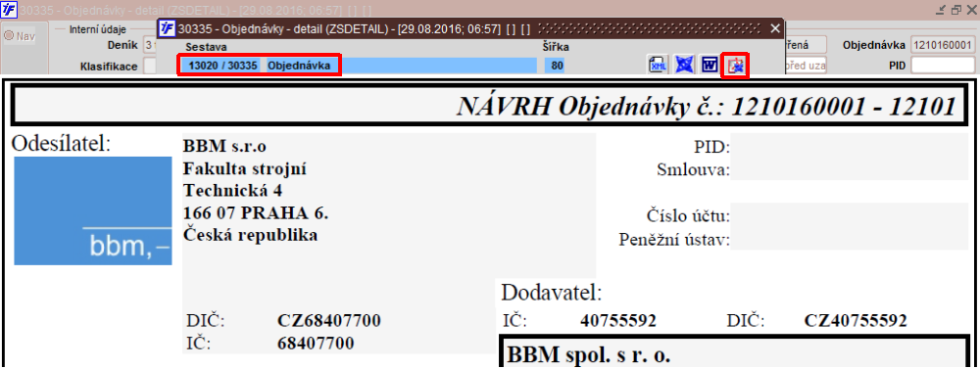Click the Smlouva label
The width and height of the screenshot is (980, 369).
point(693,169)
